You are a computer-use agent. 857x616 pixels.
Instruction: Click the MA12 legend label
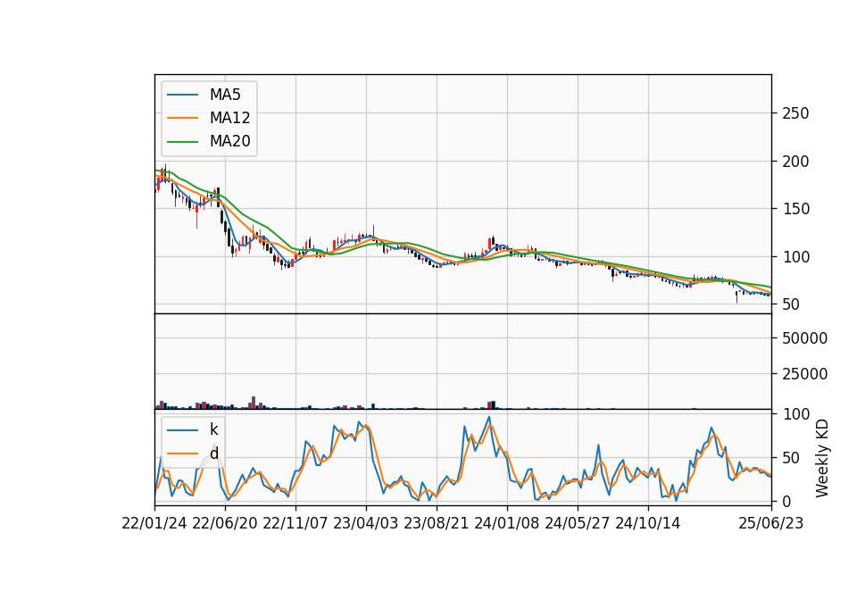tap(229, 118)
